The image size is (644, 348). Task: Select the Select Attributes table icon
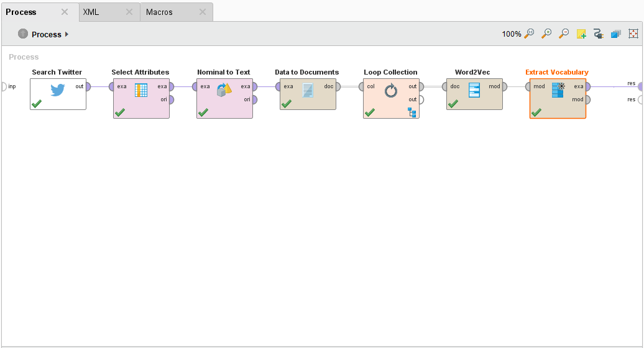141,90
